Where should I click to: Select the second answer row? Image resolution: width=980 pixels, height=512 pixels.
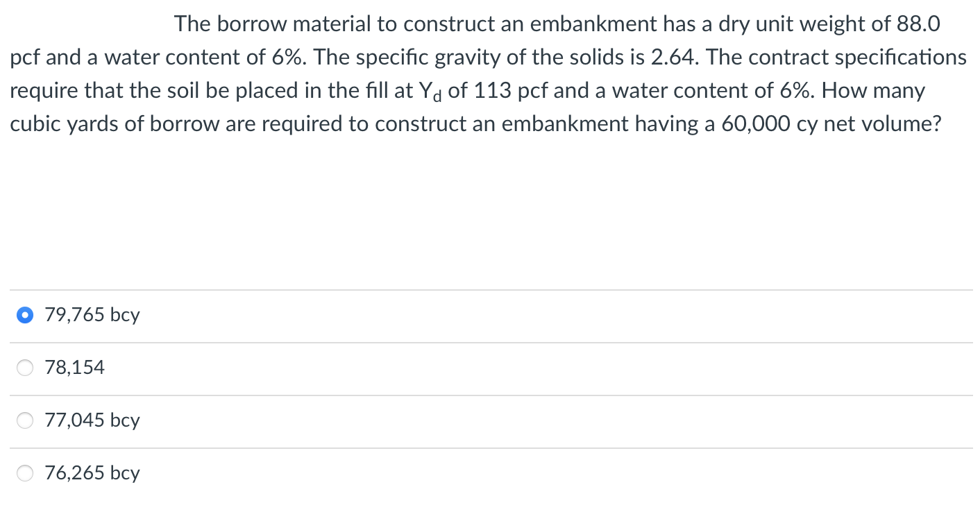[x=278, y=368]
